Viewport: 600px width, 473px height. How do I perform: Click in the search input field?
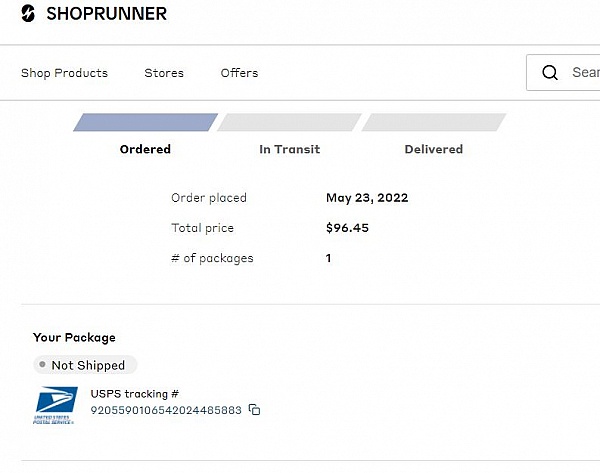pos(583,72)
